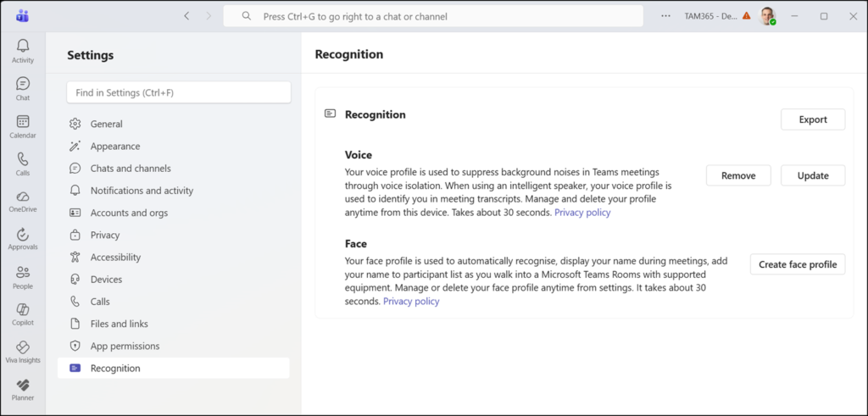This screenshot has width=868, height=416.
Task: Open the Calendar app icon
Action: [23, 127]
